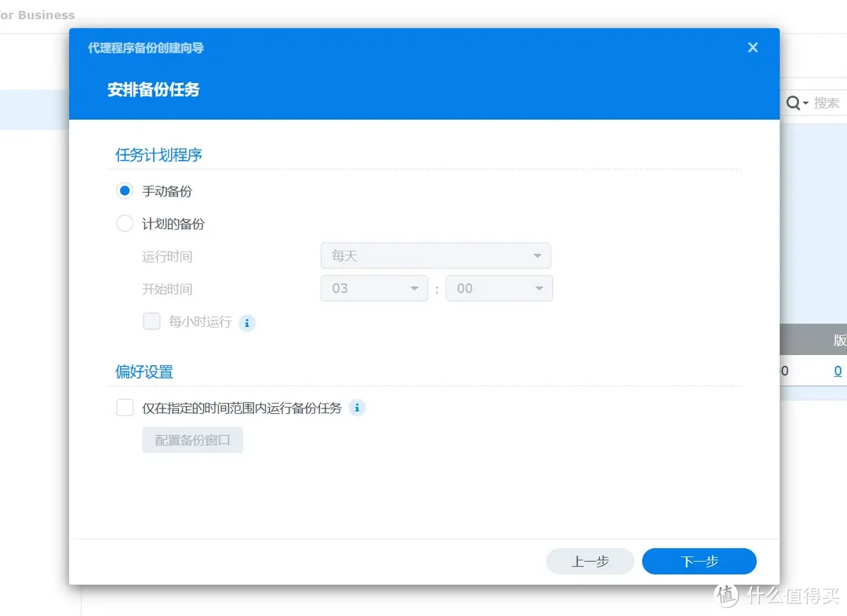This screenshot has height=616, width=847.
Task: Click the search magnifier icon at top right
Action: (x=794, y=103)
